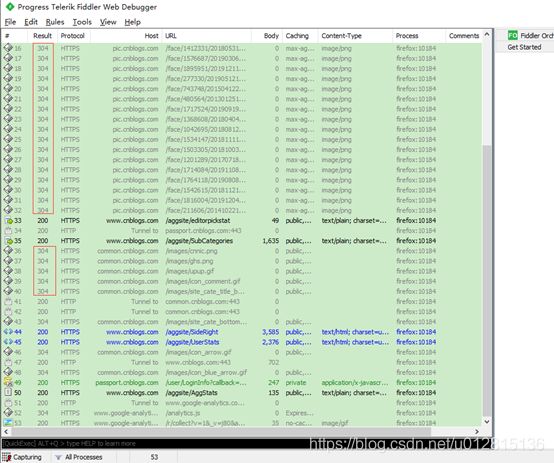Click the 1,635 body size cell
The image size is (554, 463).
pos(271,241)
